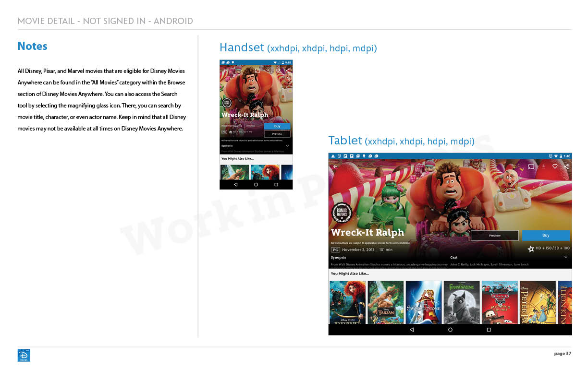Open the Peter Pan poster on the tablet
Image resolution: width=588 pixels, height=380 pixels.
(x=538, y=302)
